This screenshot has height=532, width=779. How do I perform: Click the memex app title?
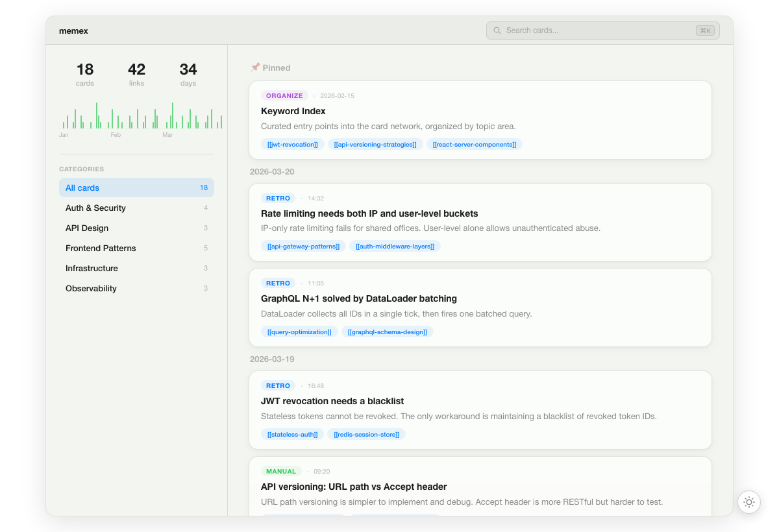point(73,30)
